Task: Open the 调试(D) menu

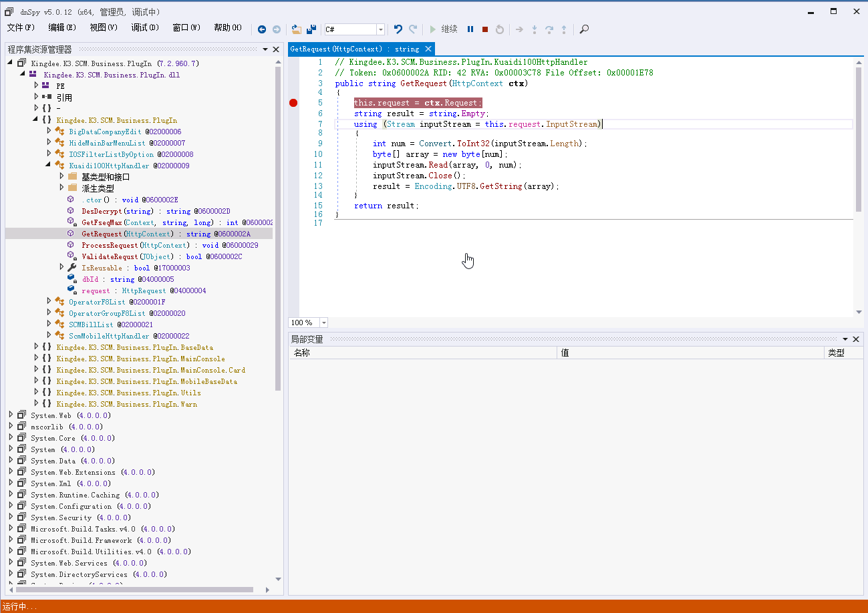Action: 145,27
